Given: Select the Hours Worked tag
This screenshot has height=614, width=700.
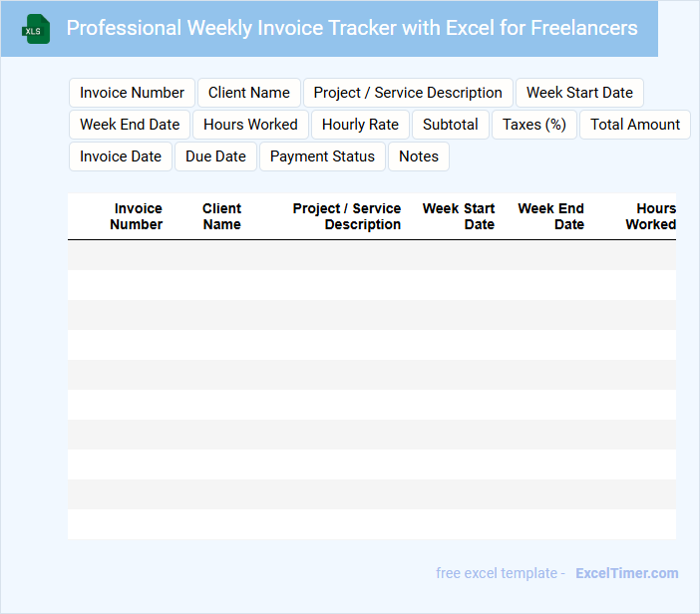Looking at the screenshot, I should pyautogui.click(x=250, y=125).
